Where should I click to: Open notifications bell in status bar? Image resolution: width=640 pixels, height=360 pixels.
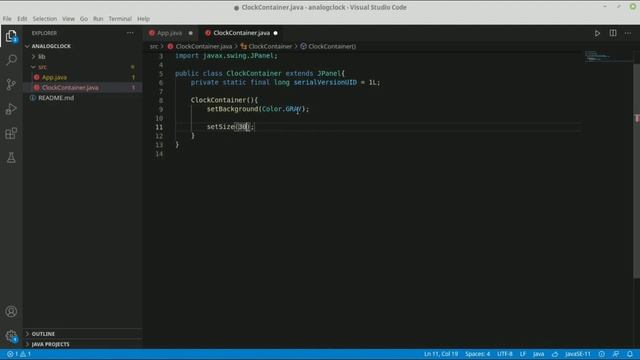(x=630, y=354)
